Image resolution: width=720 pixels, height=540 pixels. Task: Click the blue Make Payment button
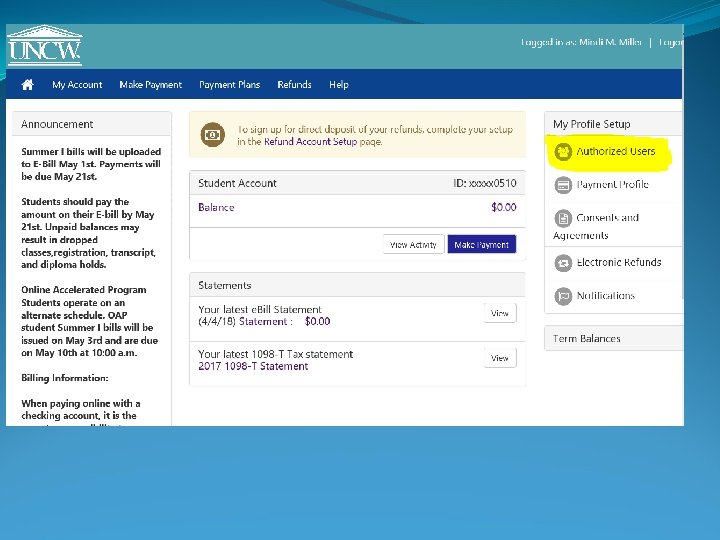click(x=482, y=244)
